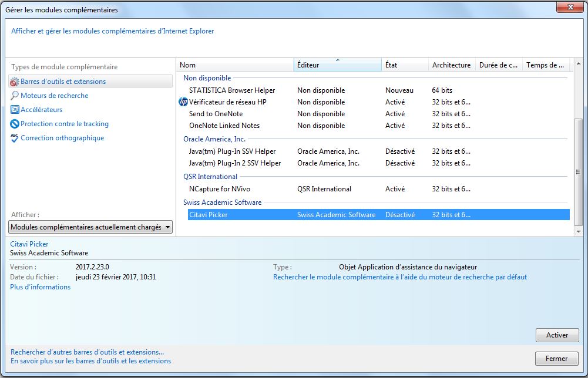
Task: Select Java(tm) Plug-In SSV Helper row
Action: click(x=379, y=151)
